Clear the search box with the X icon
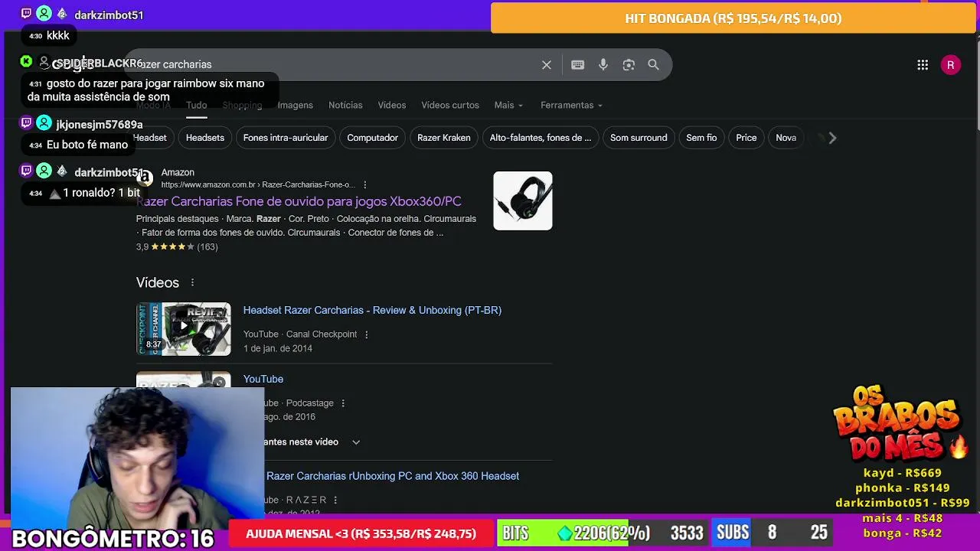980x551 pixels. (x=547, y=65)
